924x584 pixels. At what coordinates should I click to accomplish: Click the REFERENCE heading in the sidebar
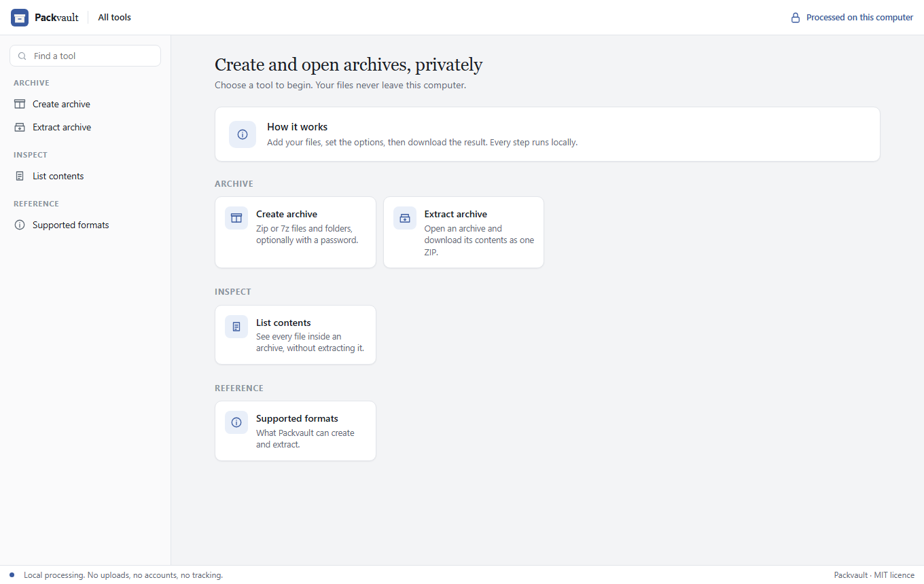click(x=36, y=204)
